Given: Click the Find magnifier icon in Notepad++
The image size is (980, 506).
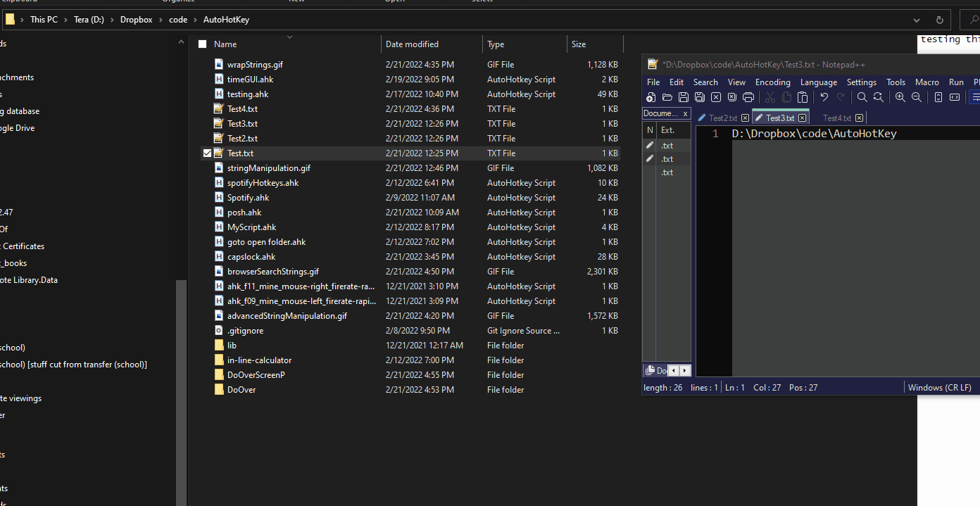Looking at the screenshot, I should point(862,98).
